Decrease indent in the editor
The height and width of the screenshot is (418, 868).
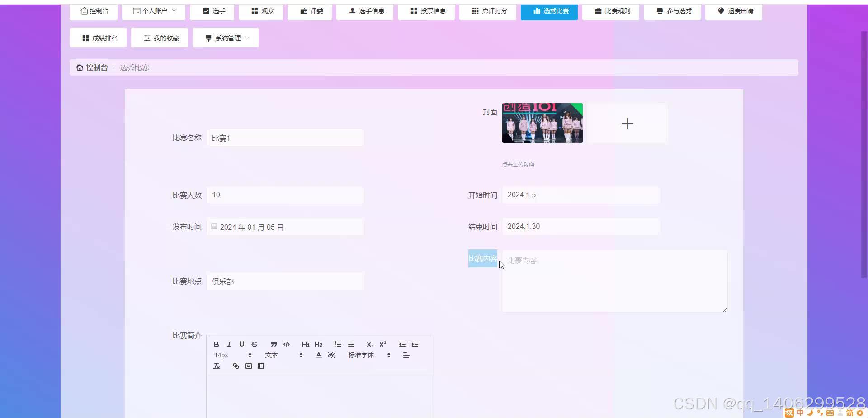coord(402,344)
